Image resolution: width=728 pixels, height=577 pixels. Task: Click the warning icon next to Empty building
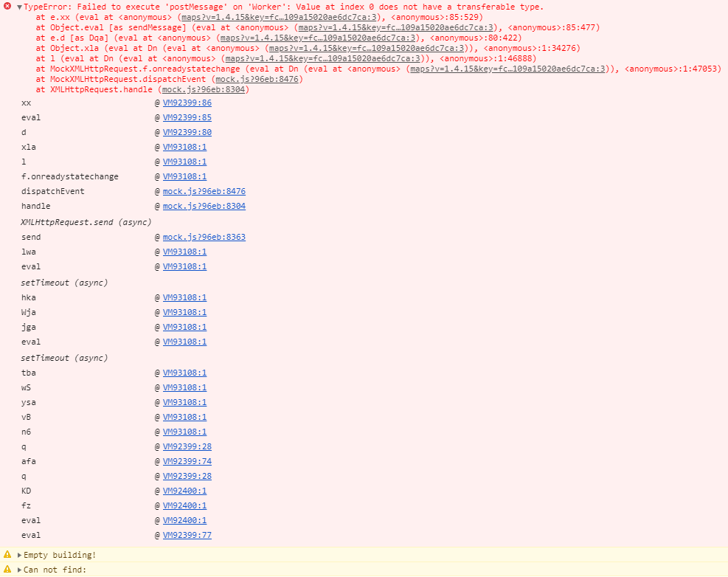pos(7,554)
